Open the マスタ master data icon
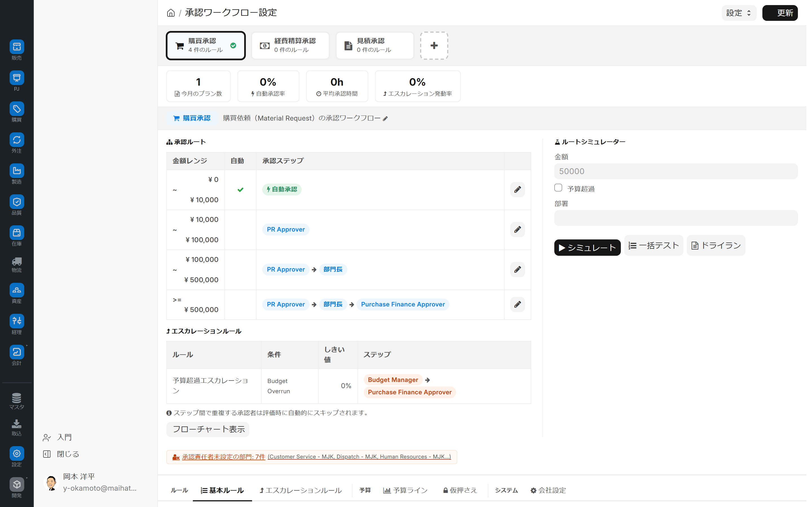This screenshot has height=507, width=812. [16, 398]
